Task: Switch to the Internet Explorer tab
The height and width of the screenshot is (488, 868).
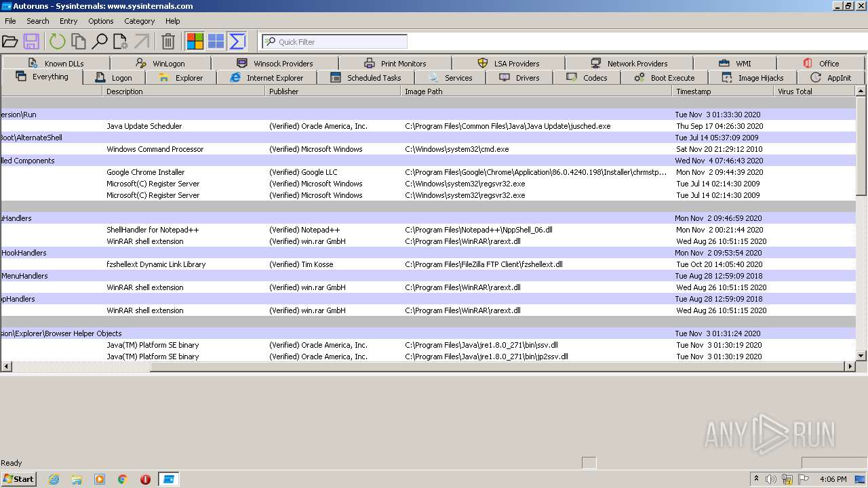Action: pos(267,78)
